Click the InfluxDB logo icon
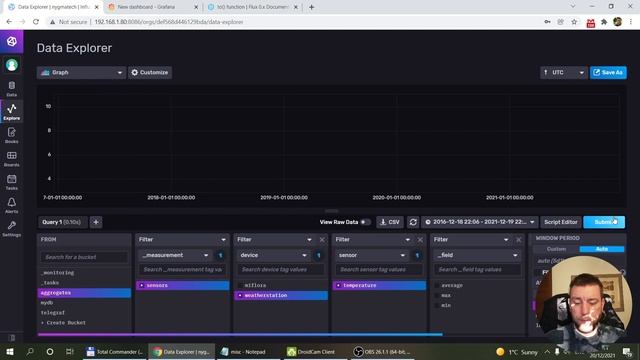The image size is (640, 360). 11,41
